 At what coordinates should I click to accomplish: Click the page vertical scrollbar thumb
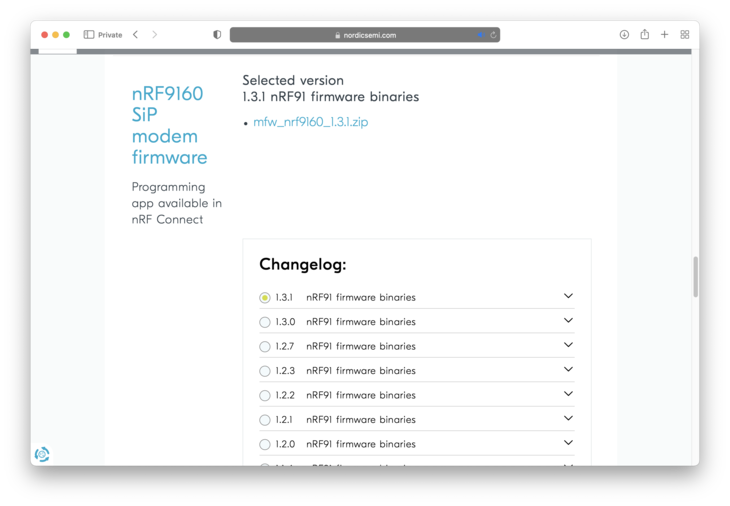coord(695,277)
